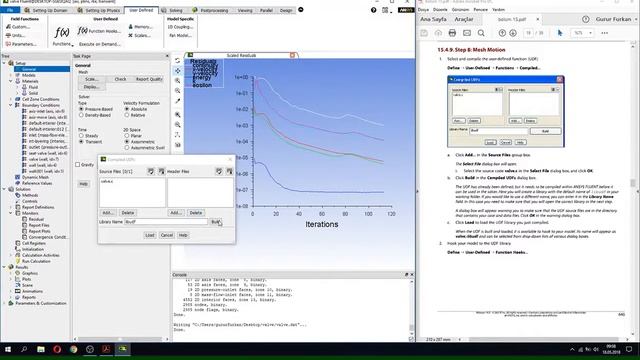The width and height of the screenshot is (640, 360).
Task: Open the Memory option in User Defined
Action: point(140,27)
